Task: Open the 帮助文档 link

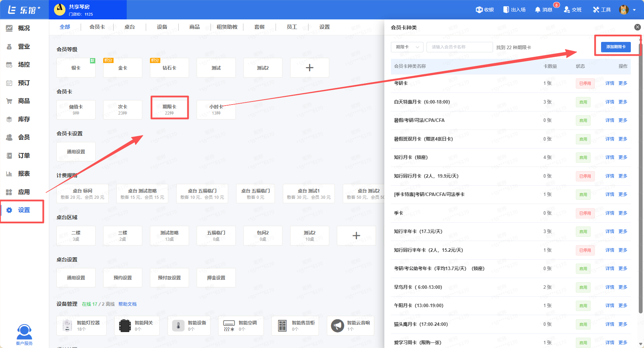Action: (x=127, y=304)
